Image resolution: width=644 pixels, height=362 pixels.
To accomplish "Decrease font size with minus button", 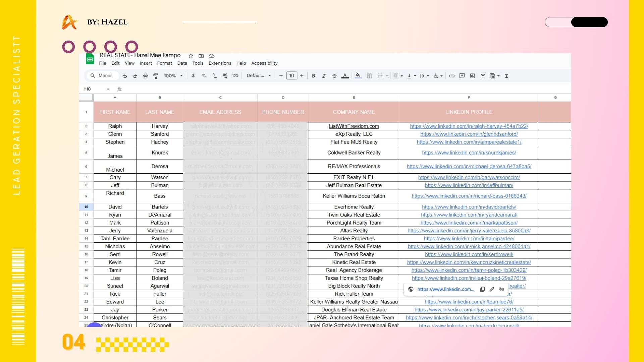I will (x=281, y=76).
